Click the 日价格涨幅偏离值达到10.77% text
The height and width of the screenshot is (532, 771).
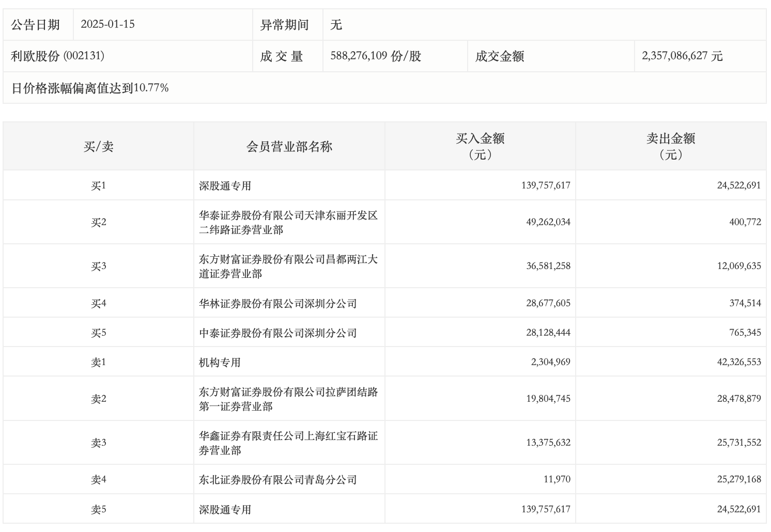[90, 88]
